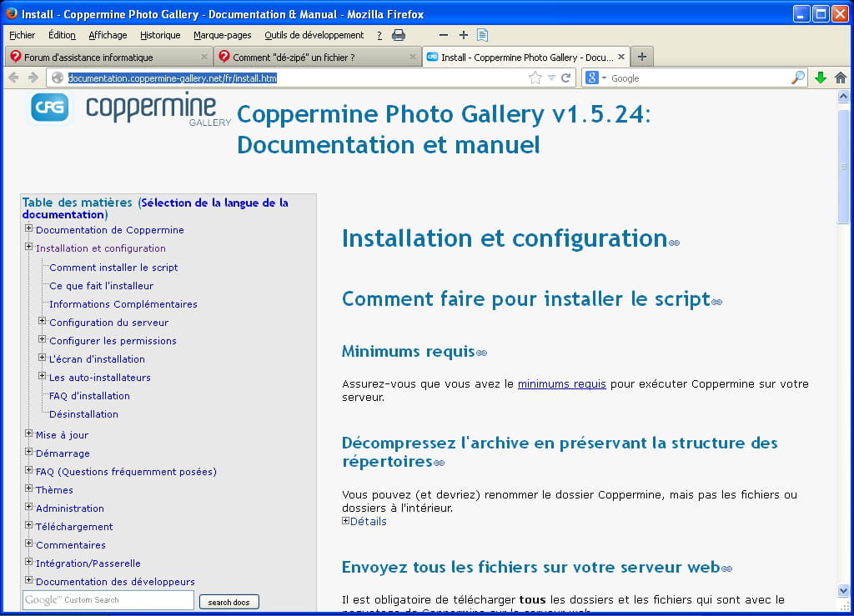
Task: Open the Marque-pages menu
Action: 222,35
